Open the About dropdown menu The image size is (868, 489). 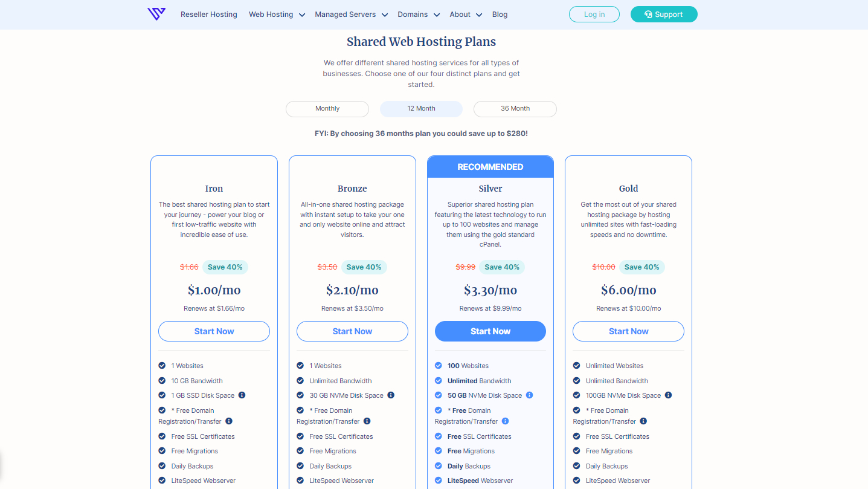[x=466, y=15]
